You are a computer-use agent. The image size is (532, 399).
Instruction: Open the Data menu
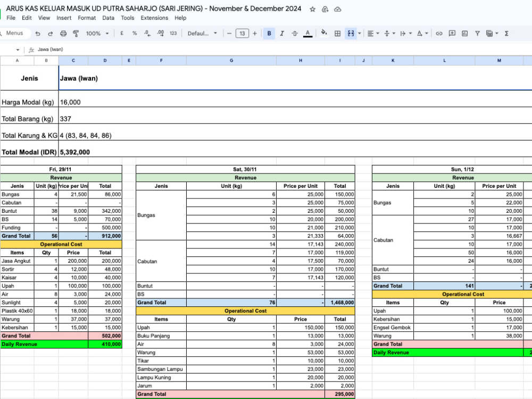point(108,18)
